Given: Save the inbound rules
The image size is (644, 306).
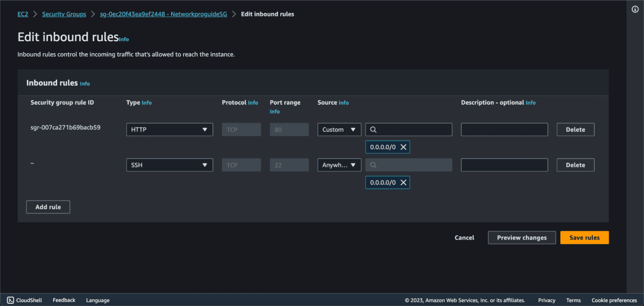Looking at the screenshot, I should [584, 238].
